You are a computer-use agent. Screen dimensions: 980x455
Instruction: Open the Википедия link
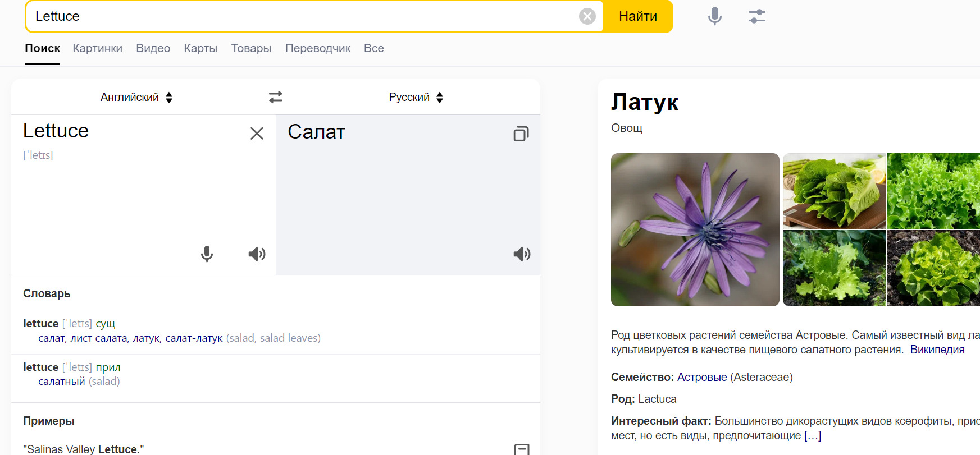coord(937,350)
